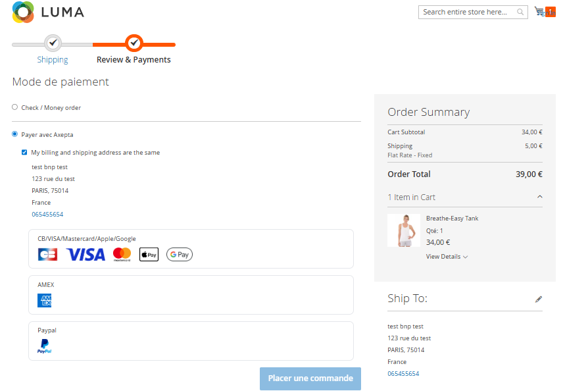Click the search magnifier icon
The height and width of the screenshot is (391, 588).
(520, 12)
